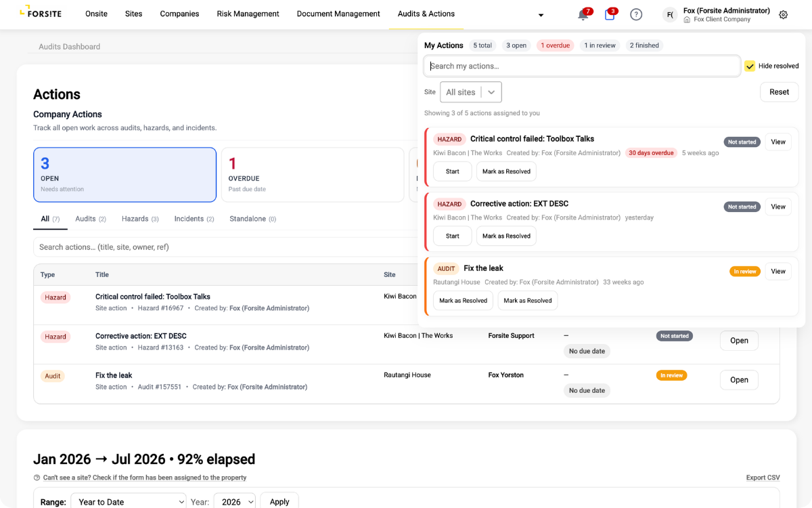Click View on the Fix the leak card
Screen dimensions: 812x508
pyautogui.click(x=778, y=271)
